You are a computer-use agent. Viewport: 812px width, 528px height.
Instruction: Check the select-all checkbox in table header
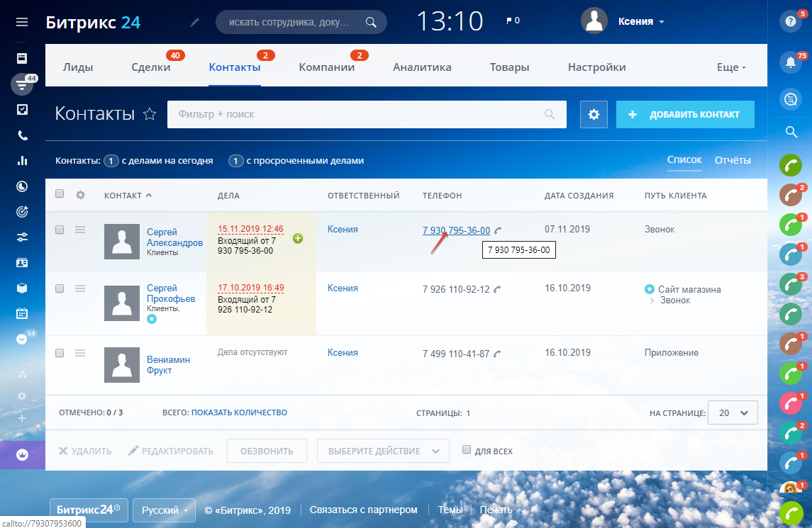(60, 194)
